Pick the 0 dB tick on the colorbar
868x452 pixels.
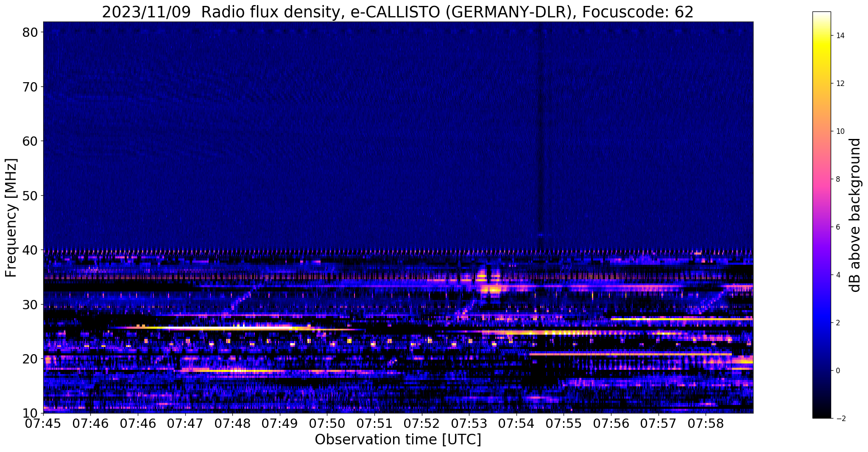click(x=837, y=371)
